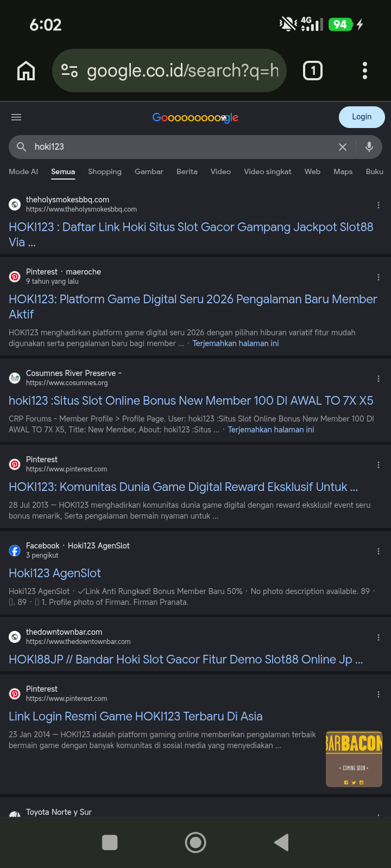
Task: Switch to Buku tab
Action: pos(375,171)
